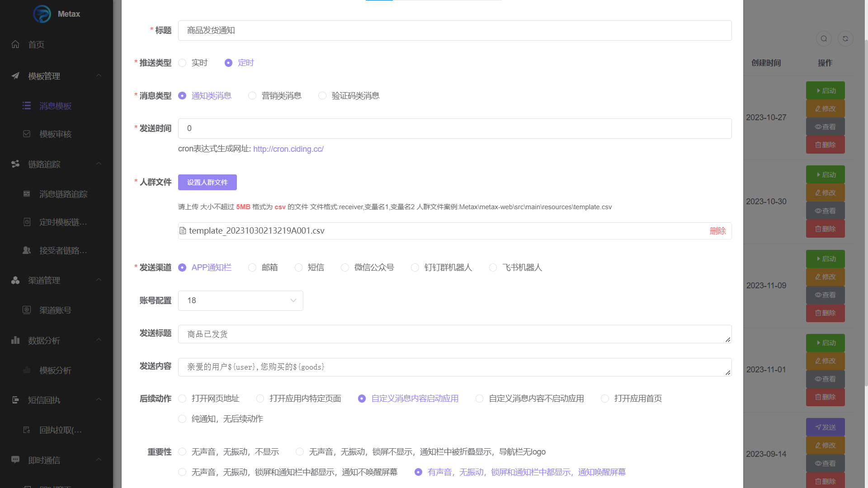The width and height of the screenshot is (868, 488).
Task: Click the 模板审核 checkbox icon
Action: (27, 134)
